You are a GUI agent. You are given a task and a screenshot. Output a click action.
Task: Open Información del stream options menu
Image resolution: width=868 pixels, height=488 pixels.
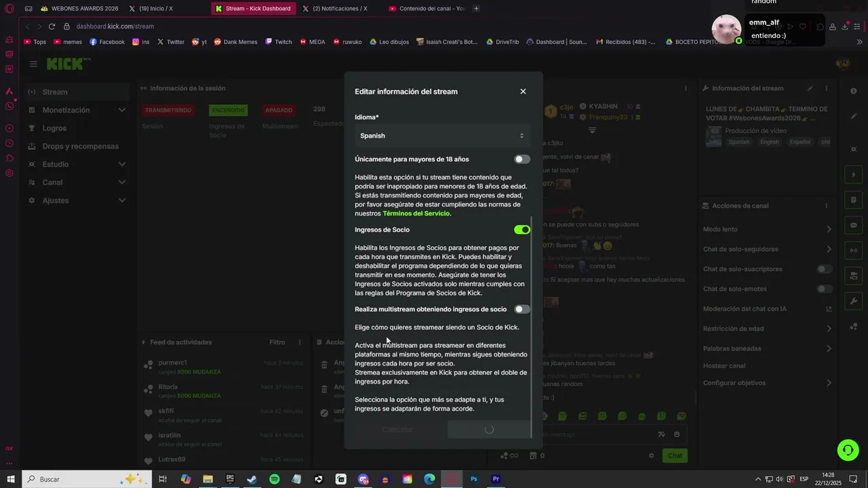[826, 88]
